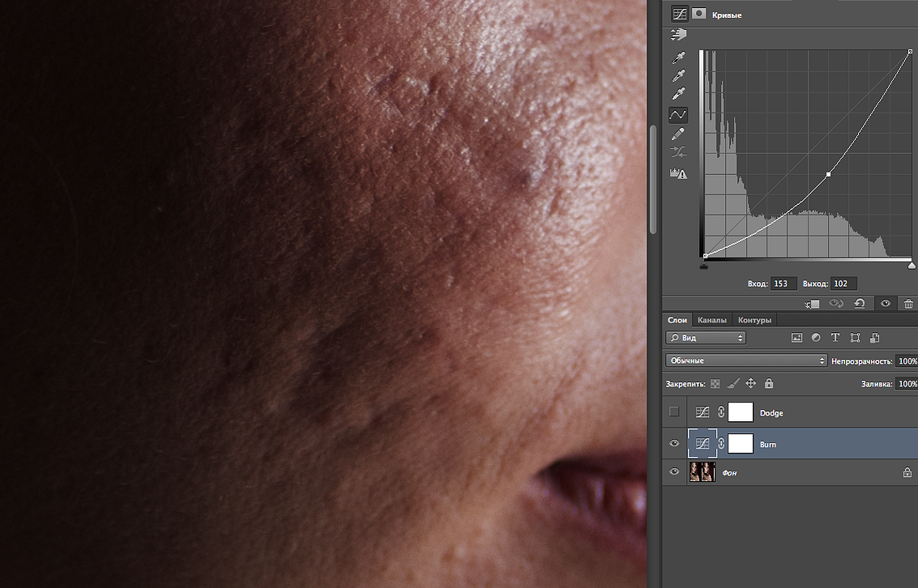
Task: Delete the adjustment layer with trash icon
Action: (908, 303)
